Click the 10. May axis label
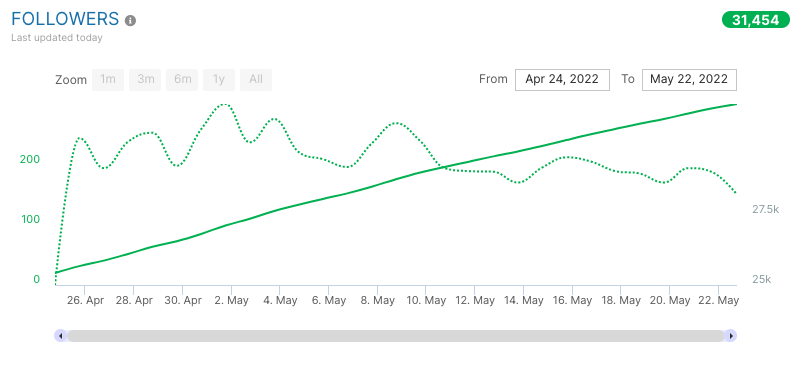Screen dimensions: 799x384 (427, 300)
